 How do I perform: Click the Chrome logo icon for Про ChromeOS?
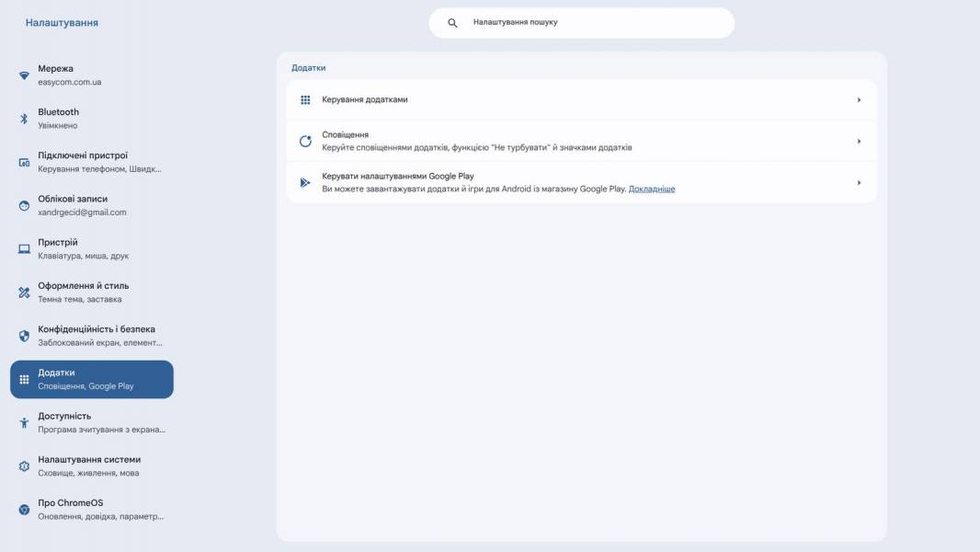[x=24, y=510]
